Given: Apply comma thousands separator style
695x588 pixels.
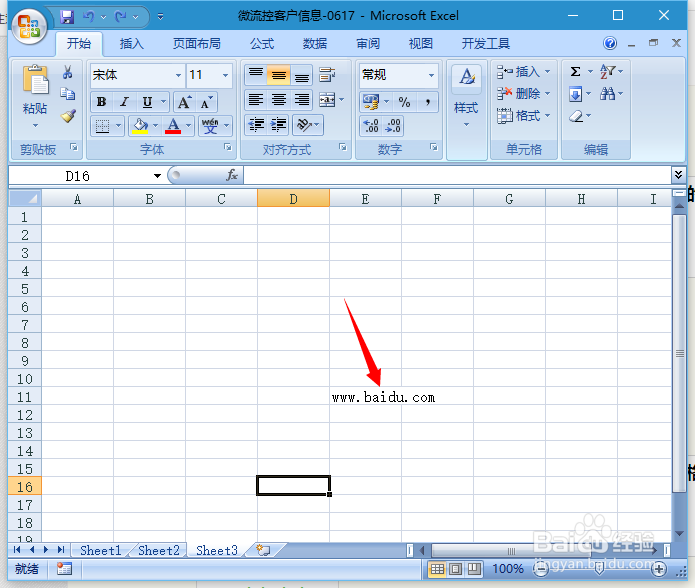Looking at the screenshot, I should click(x=427, y=102).
